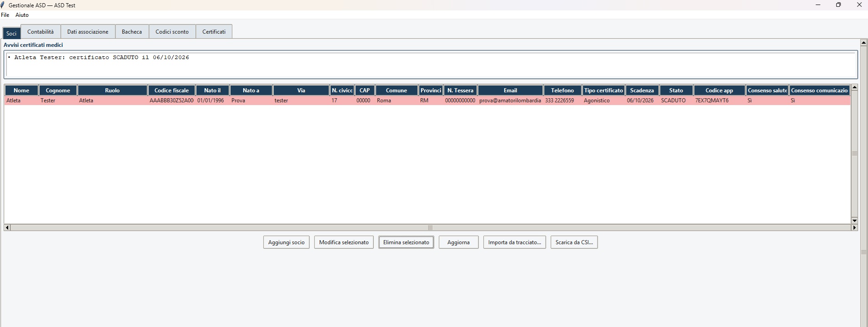
Task: Click the Email column header
Action: [510, 91]
